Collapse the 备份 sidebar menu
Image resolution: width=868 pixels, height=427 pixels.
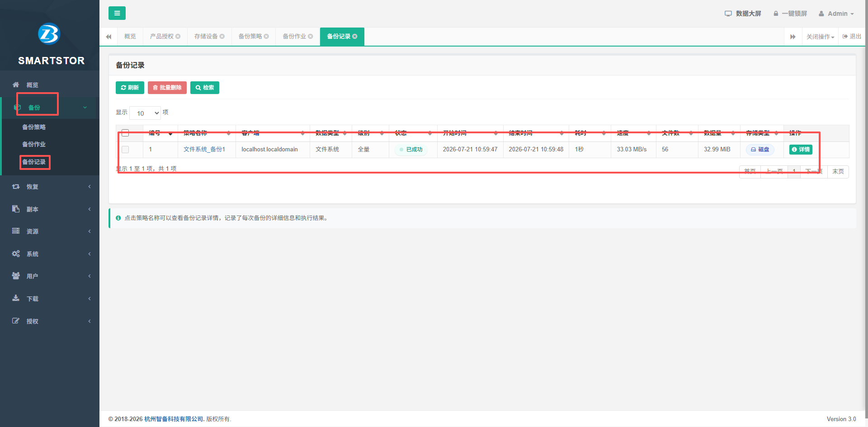pos(50,108)
